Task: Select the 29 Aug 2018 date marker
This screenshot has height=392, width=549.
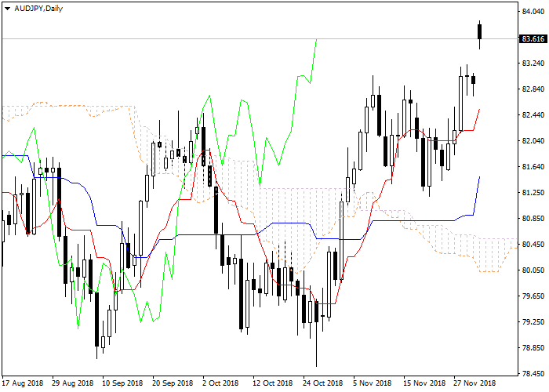Action: pyautogui.click(x=71, y=383)
